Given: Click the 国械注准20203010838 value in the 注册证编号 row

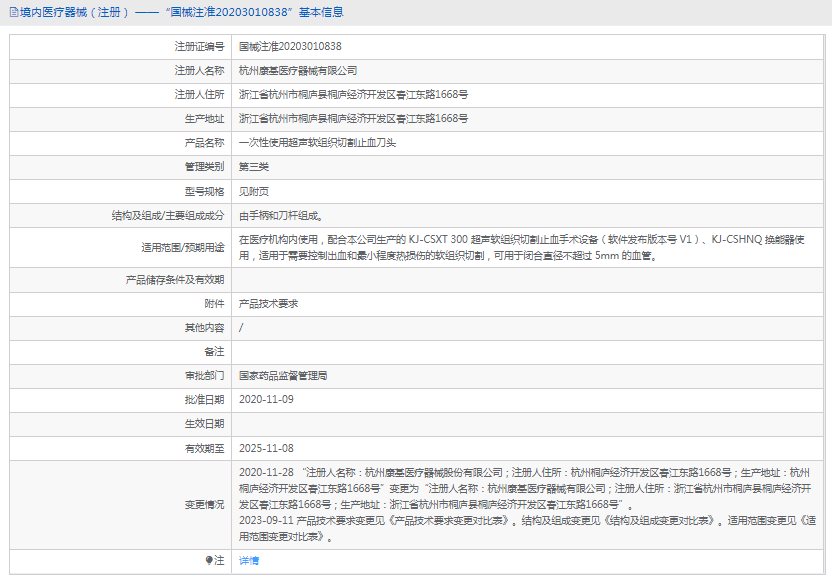Looking at the screenshot, I should [x=290, y=47].
